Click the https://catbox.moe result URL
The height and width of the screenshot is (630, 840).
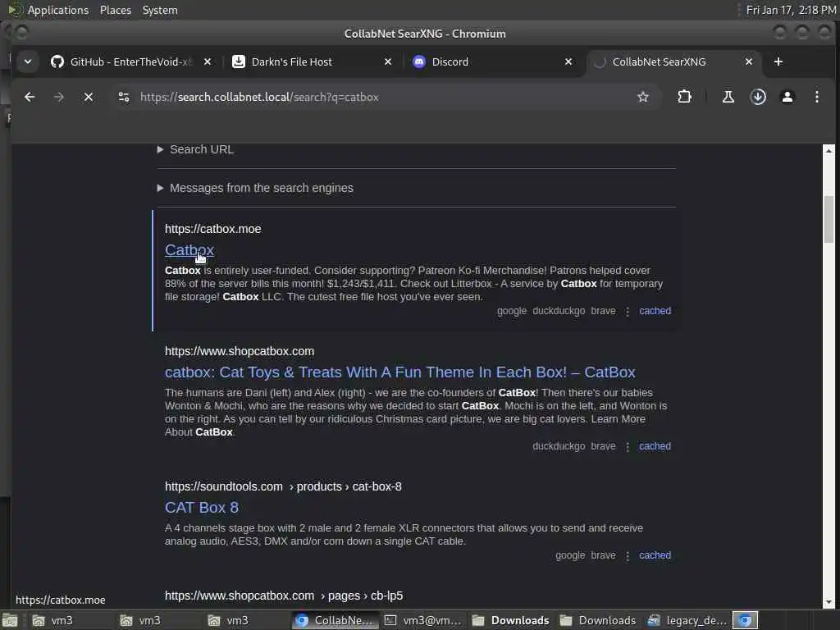[212, 229]
